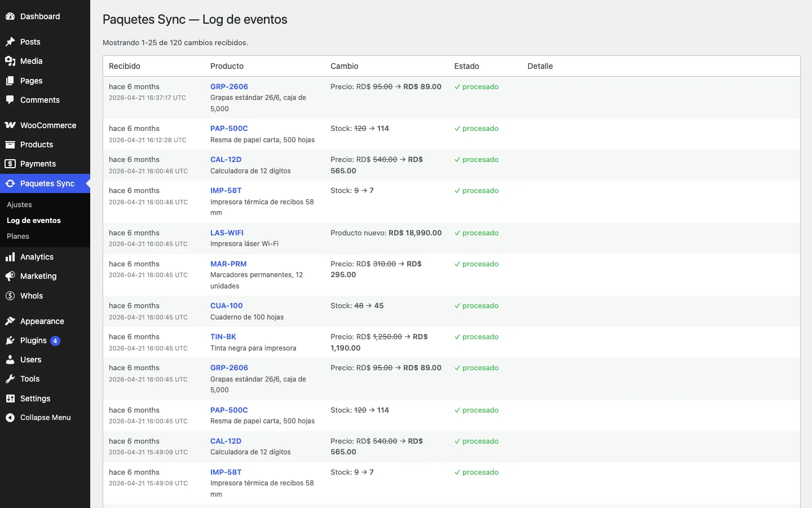Click the Producto column header
812x508 pixels.
point(227,66)
